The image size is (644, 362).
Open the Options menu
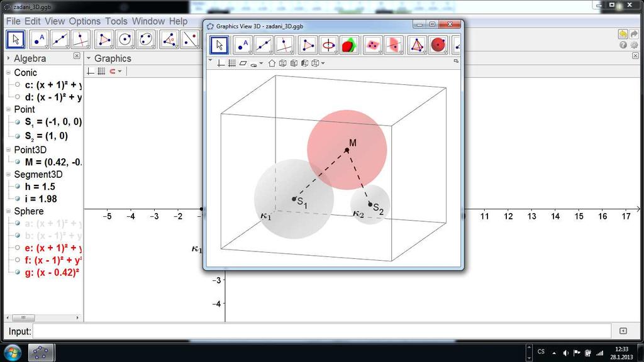[85, 21]
